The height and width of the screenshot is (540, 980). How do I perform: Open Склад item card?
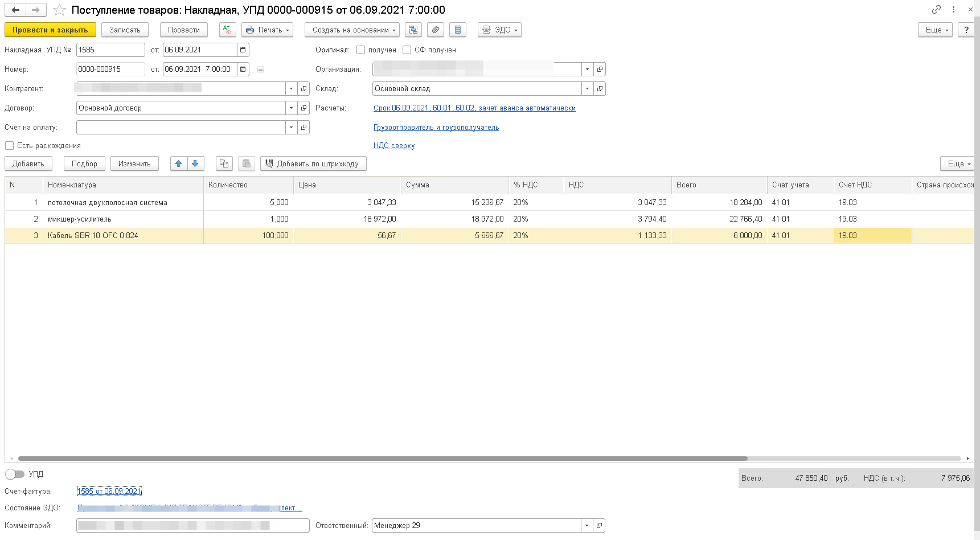600,89
